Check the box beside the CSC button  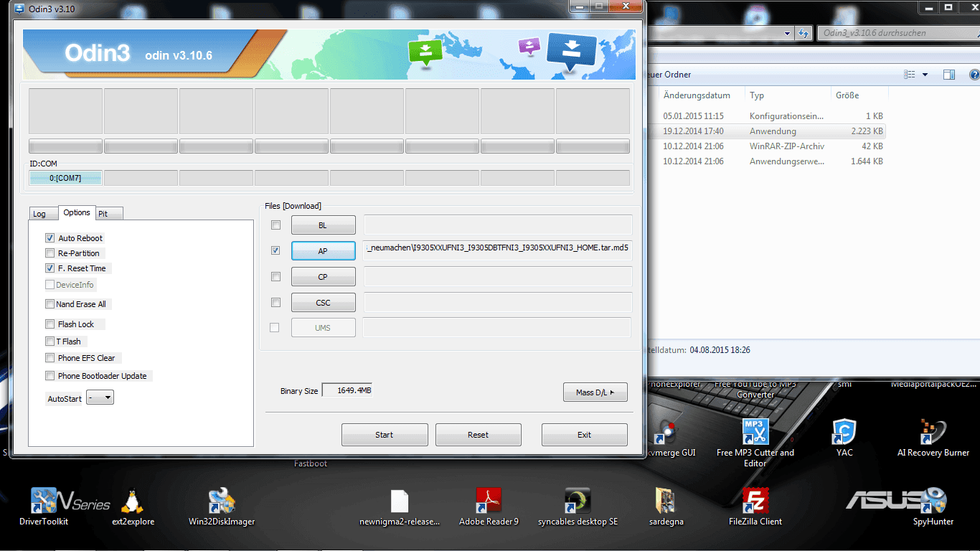(275, 303)
